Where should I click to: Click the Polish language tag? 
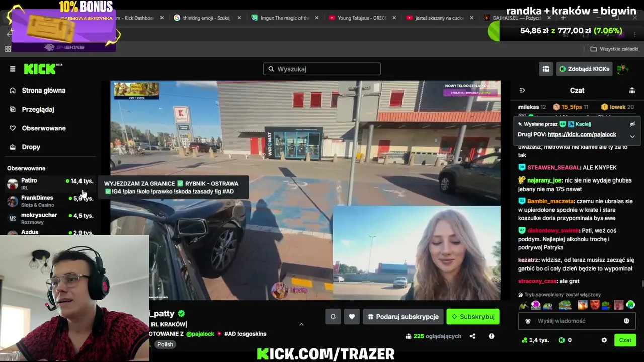click(x=165, y=344)
